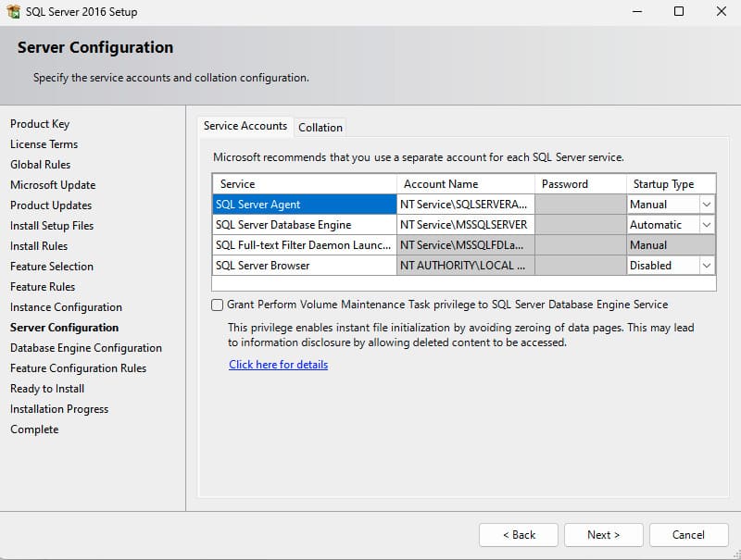Screen dimensions: 741x560
Task: Open the Click here for details link
Action: [278, 365]
